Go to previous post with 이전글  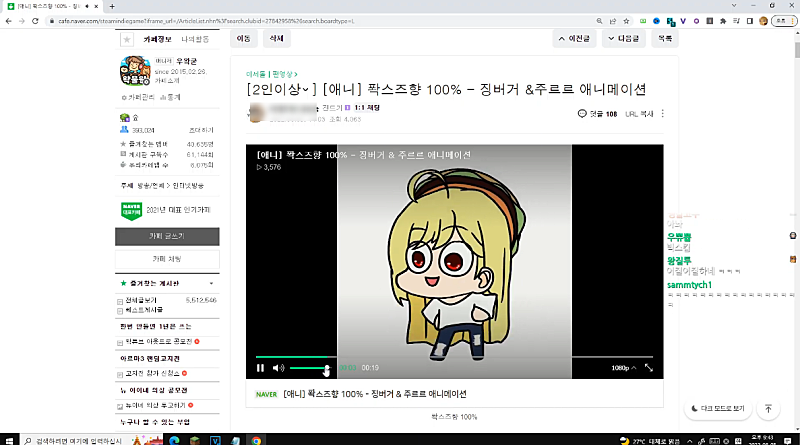click(574, 39)
